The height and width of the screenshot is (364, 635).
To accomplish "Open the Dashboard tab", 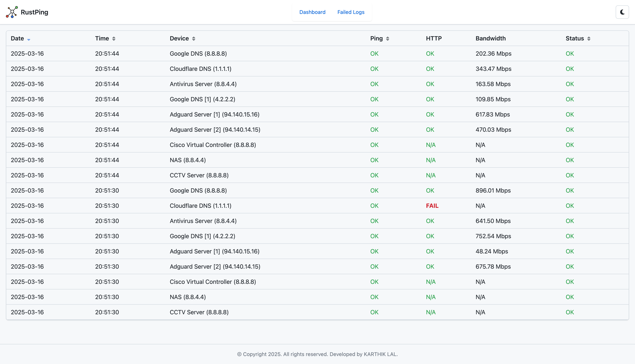I will tap(312, 12).
